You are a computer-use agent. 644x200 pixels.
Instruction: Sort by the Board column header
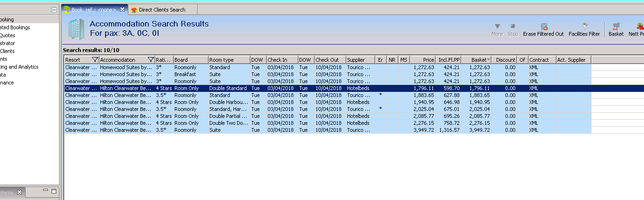(191, 60)
